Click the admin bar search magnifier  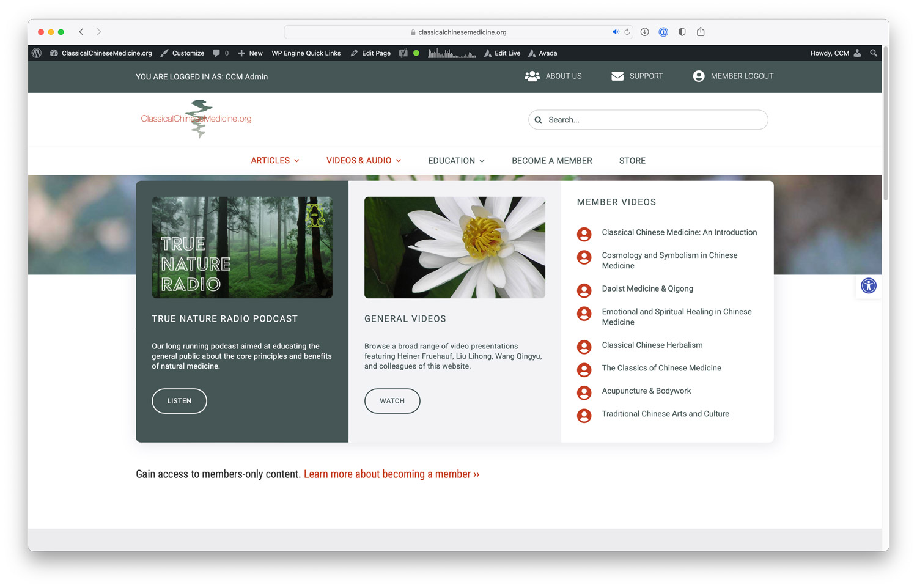(874, 53)
